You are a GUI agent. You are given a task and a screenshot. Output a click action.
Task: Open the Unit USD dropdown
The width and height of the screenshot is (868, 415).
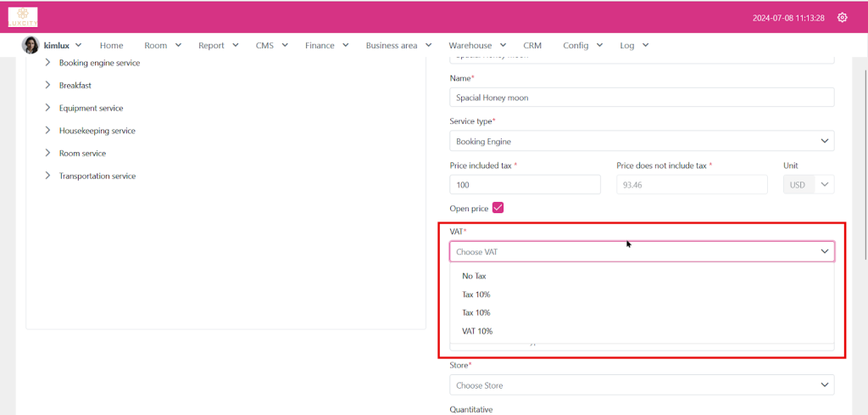tap(824, 184)
